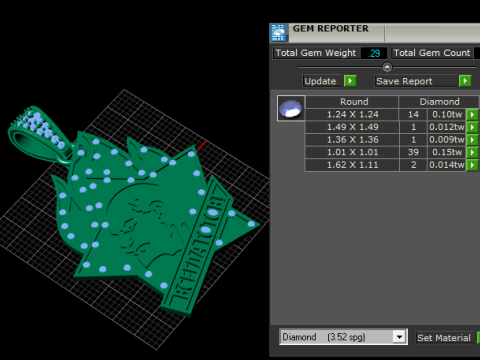This screenshot has width=480, height=360.
Task: Collapse panel with the circular up-arrow handle
Action: 387,67
